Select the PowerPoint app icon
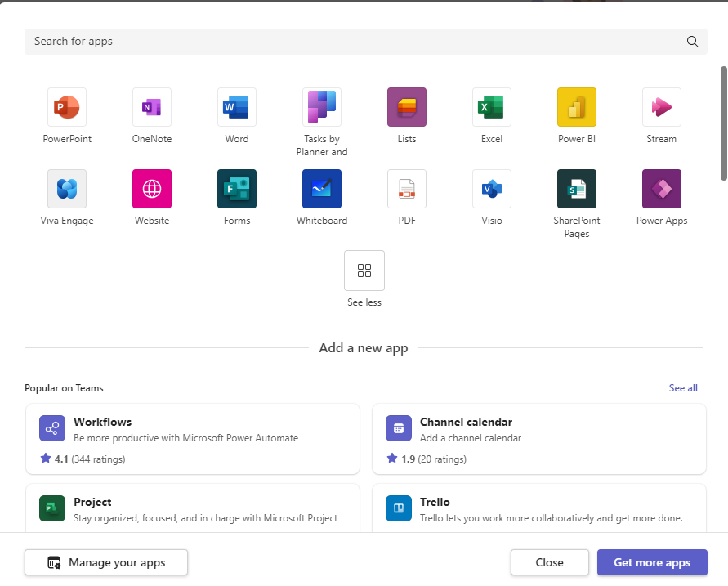The height and width of the screenshot is (586, 728). pyautogui.click(x=67, y=107)
